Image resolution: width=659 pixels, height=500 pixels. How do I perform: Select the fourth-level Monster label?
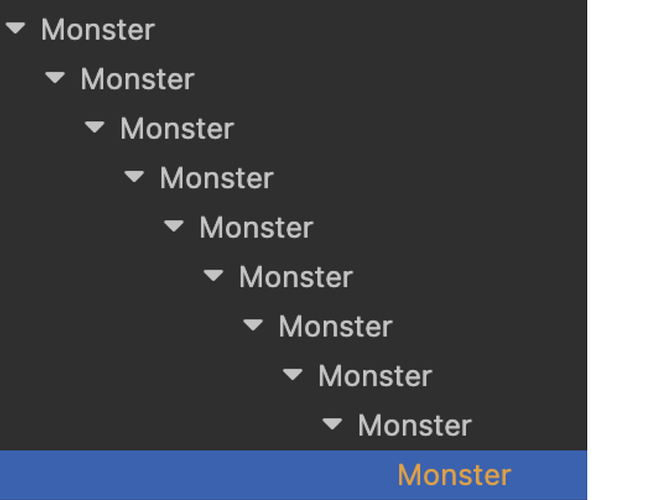click(216, 178)
